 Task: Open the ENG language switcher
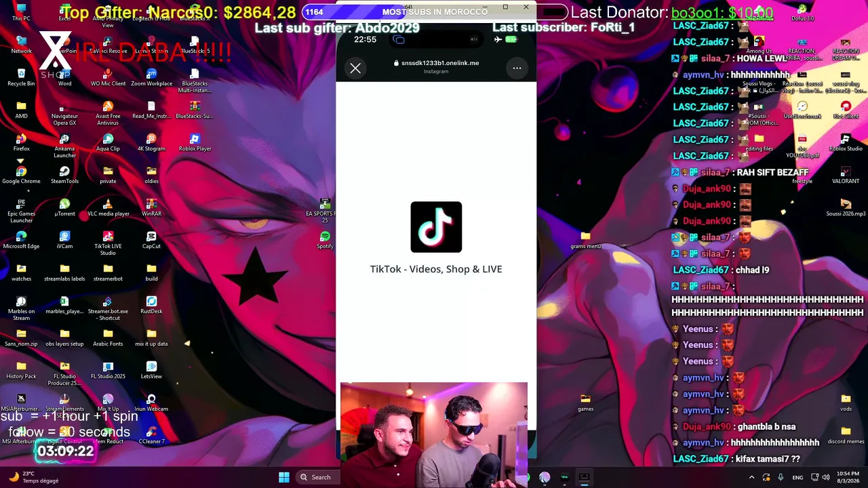tap(798, 477)
